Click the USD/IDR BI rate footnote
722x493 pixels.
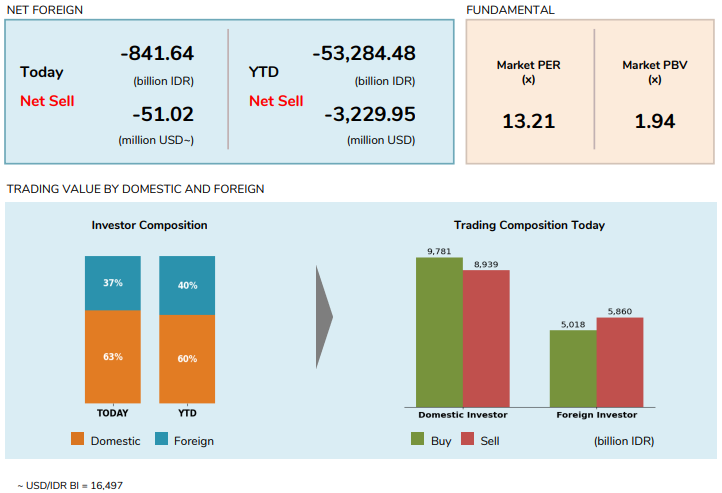70,485
